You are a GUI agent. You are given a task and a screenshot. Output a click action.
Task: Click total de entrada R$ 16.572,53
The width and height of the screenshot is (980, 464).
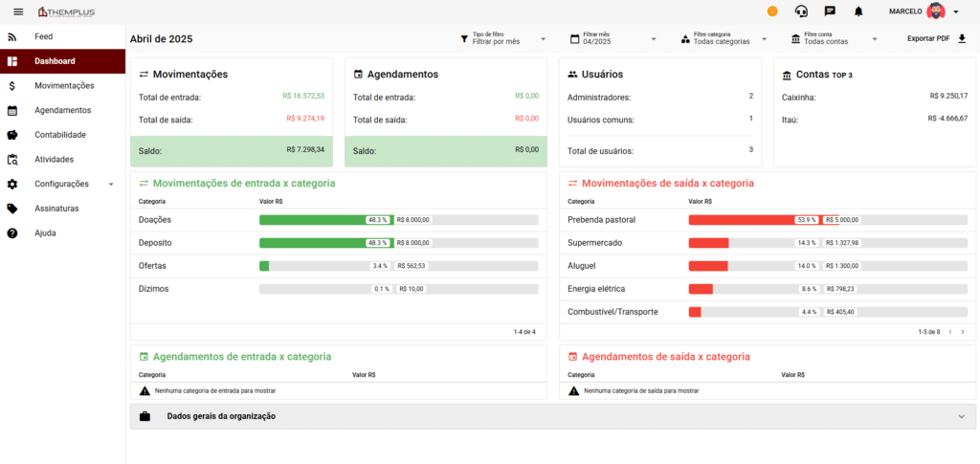303,97
